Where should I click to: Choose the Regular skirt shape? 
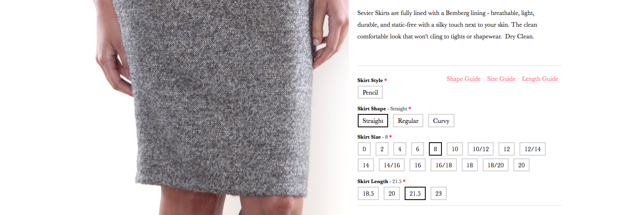point(408,120)
